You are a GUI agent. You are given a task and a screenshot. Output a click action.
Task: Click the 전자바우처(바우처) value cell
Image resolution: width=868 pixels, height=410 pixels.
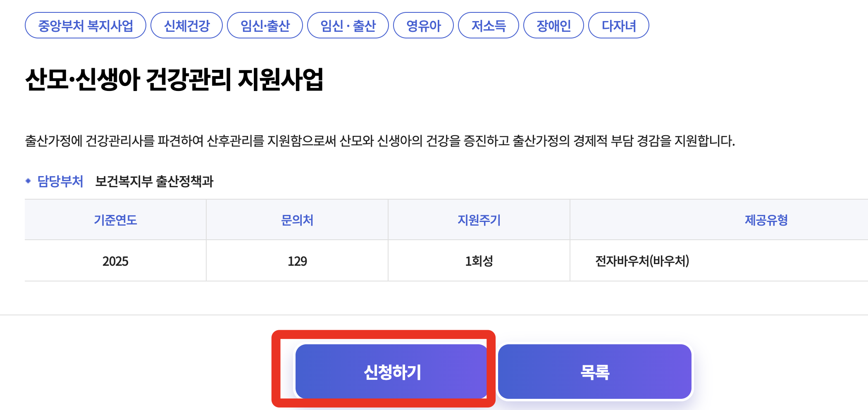point(641,261)
